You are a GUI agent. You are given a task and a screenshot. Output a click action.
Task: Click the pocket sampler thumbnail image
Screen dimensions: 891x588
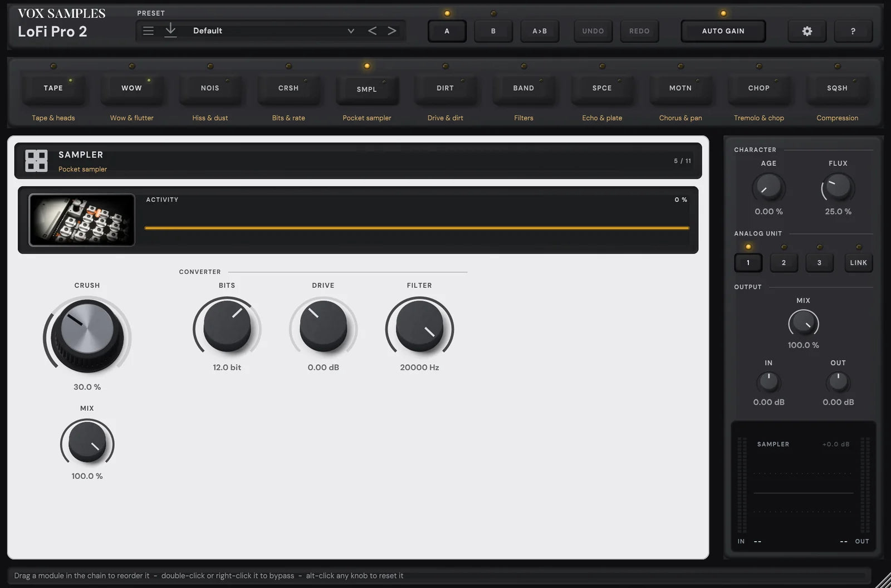click(x=82, y=220)
